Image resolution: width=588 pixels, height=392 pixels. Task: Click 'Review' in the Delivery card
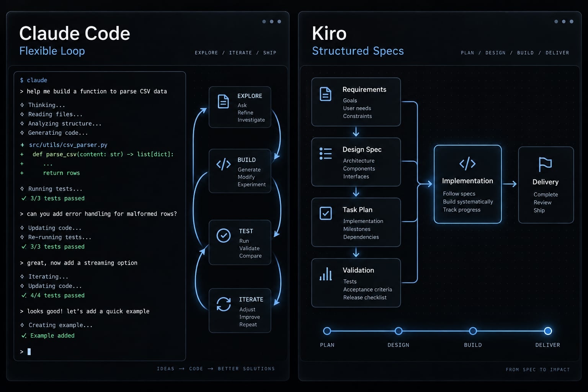[x=542, y=202]
